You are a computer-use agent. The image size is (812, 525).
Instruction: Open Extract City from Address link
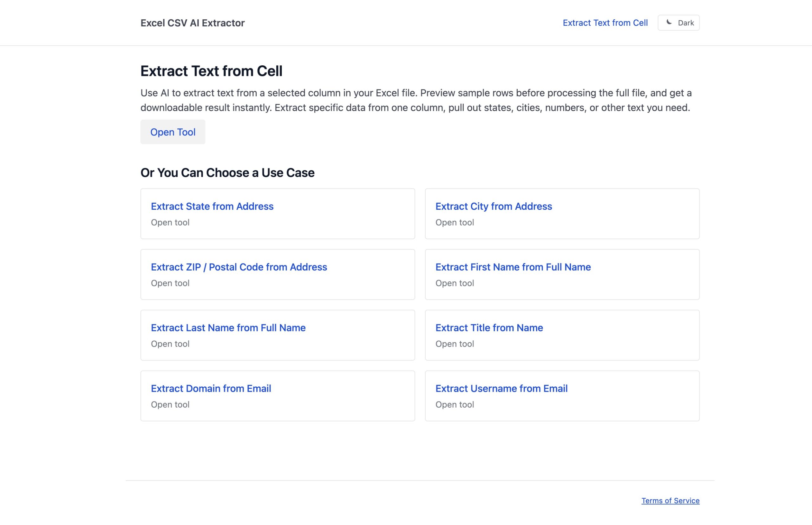(493, 206)
